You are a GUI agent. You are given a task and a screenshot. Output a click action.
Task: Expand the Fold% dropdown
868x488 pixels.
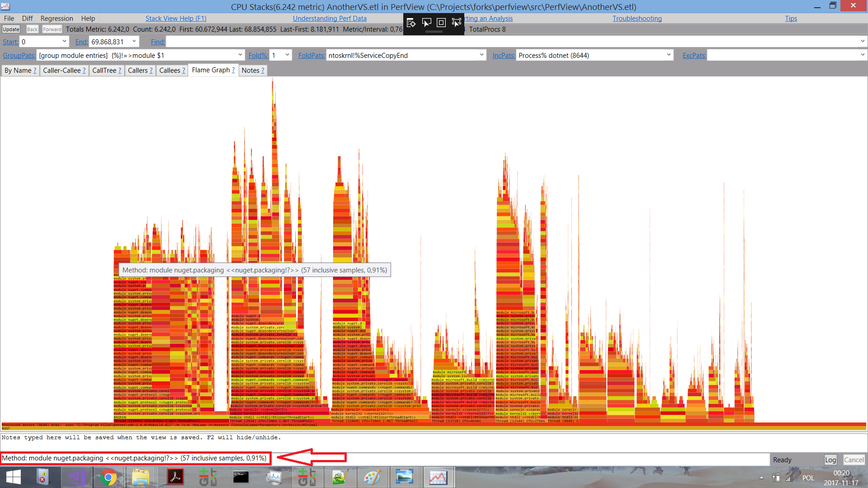click(286, 55)
